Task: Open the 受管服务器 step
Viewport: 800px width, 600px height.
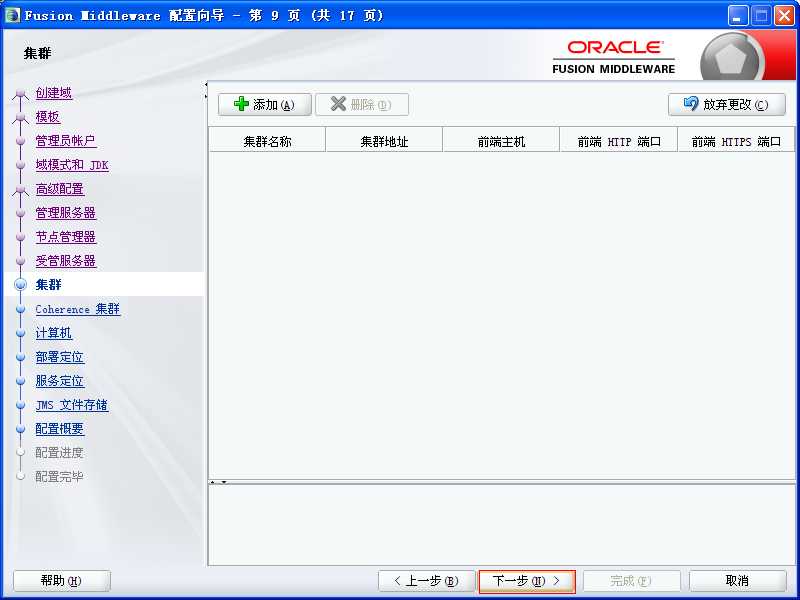Action: pos(66,261)
